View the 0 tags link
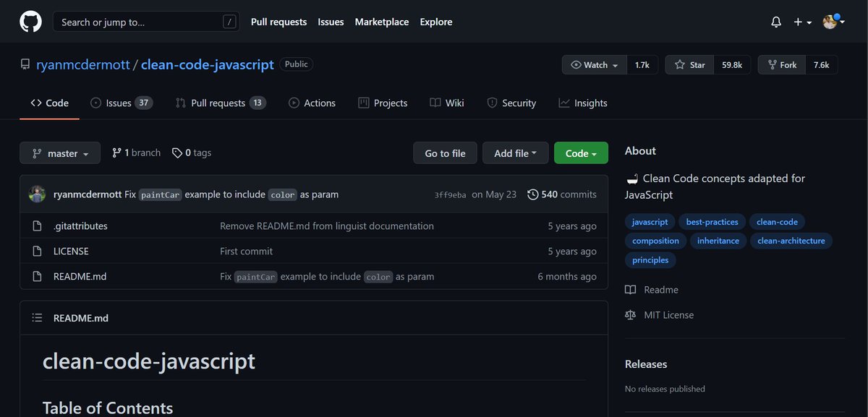Image resolution: width=868 pixels, height=417 pixels. 192,152
